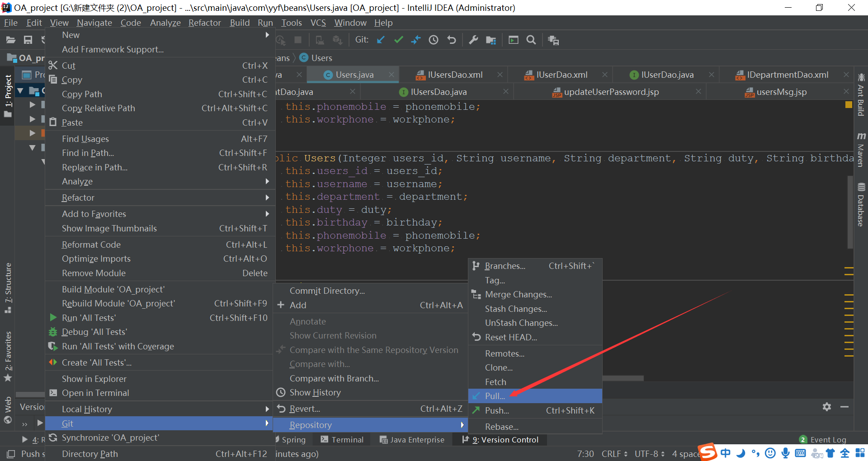Viewport: 868px width, 461px height.
Task: Open the Ant Build side panel
Action: click(x=861, y=94)
